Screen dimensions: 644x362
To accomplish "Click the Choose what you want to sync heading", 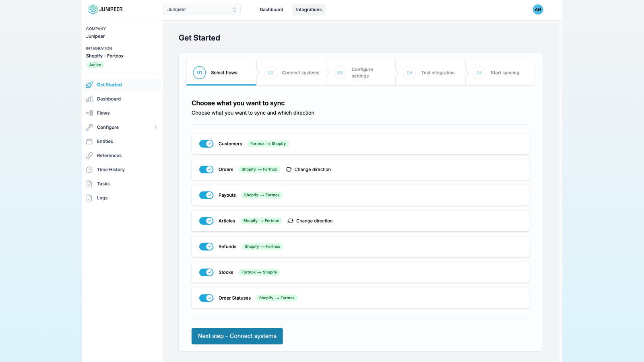I will pos(238,103).
